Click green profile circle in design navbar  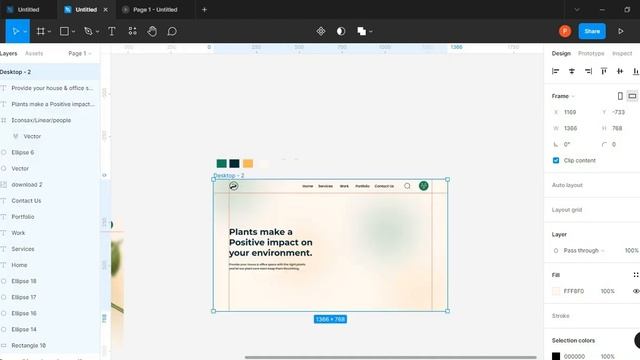(x=424, y=186)
